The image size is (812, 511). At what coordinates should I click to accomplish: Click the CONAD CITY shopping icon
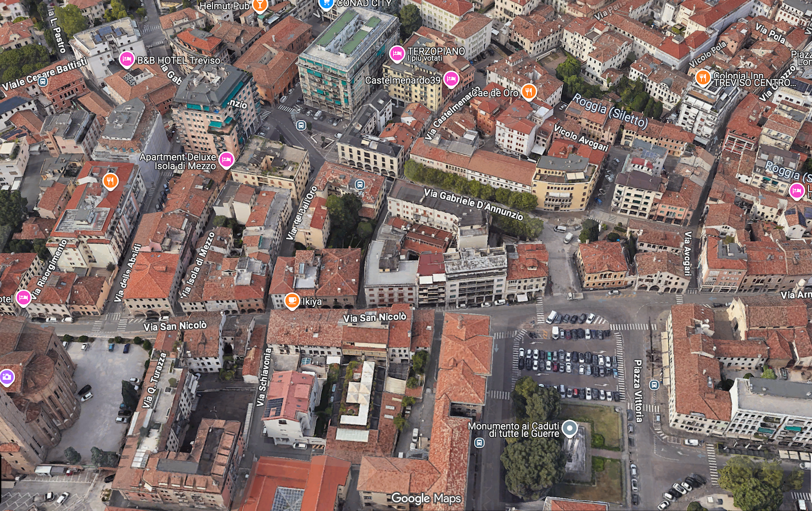tap(326, 4)
